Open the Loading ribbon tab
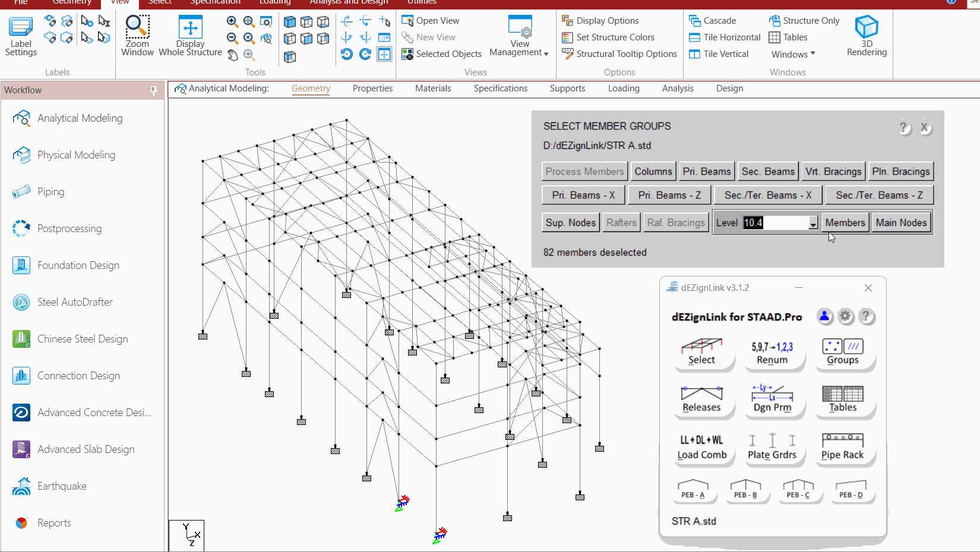Screen dimensions: 980x552 [275, 2]
